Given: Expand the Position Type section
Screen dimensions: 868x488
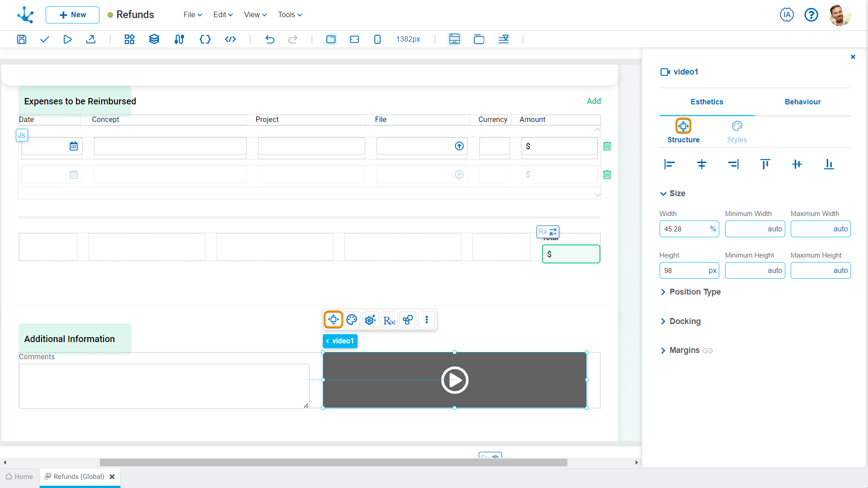Looking at the screenshot, I should (x=694, y=292).
